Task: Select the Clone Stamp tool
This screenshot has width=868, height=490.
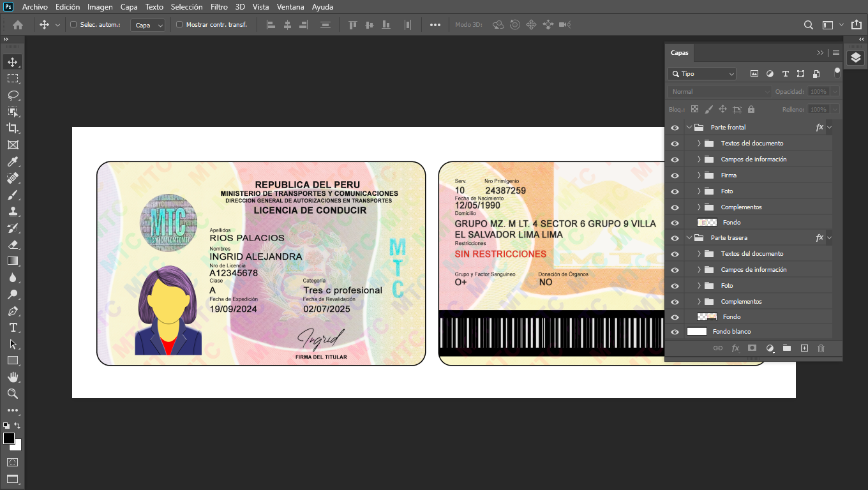Action: point(13,211)
